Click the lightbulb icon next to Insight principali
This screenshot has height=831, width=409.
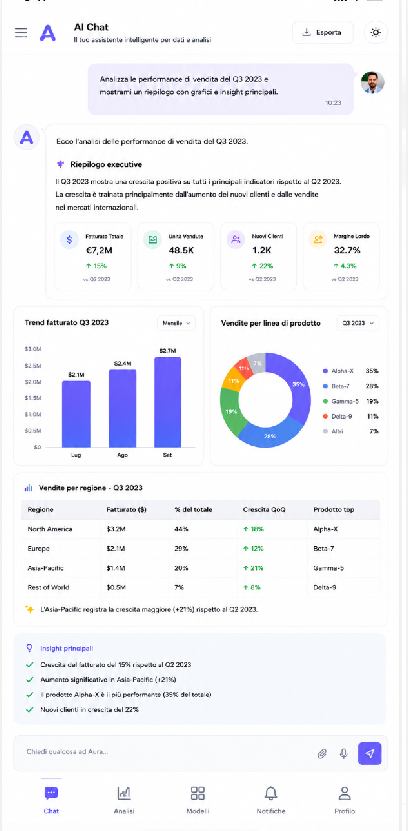pyautogui.click(x=29, y=648)
